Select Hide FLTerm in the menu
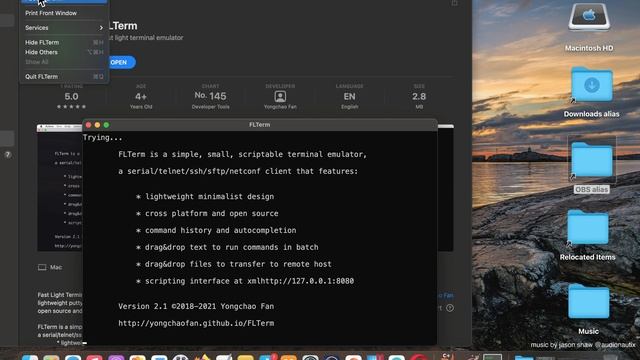The image size is (640, 360). tap(64, 42)
